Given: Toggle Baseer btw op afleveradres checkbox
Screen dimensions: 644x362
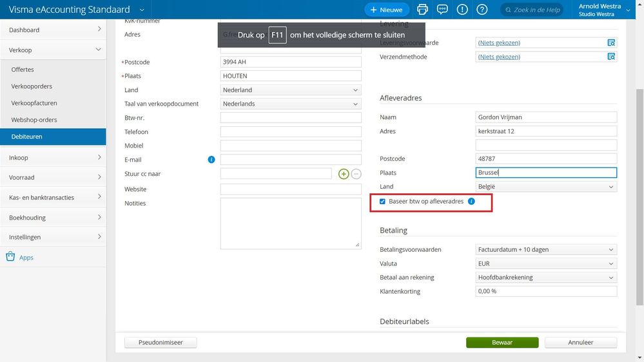Looking at the screenshot, I should coord(382,202).
